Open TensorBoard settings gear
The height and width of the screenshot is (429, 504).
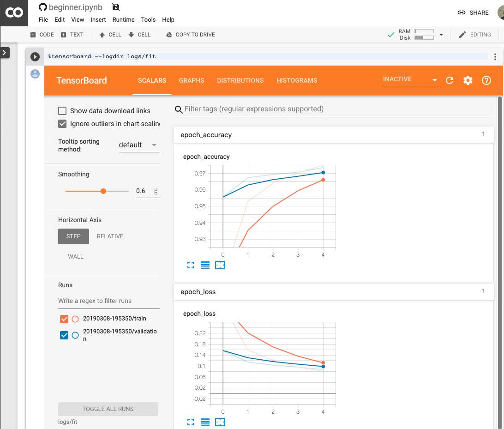click(468, 80)
